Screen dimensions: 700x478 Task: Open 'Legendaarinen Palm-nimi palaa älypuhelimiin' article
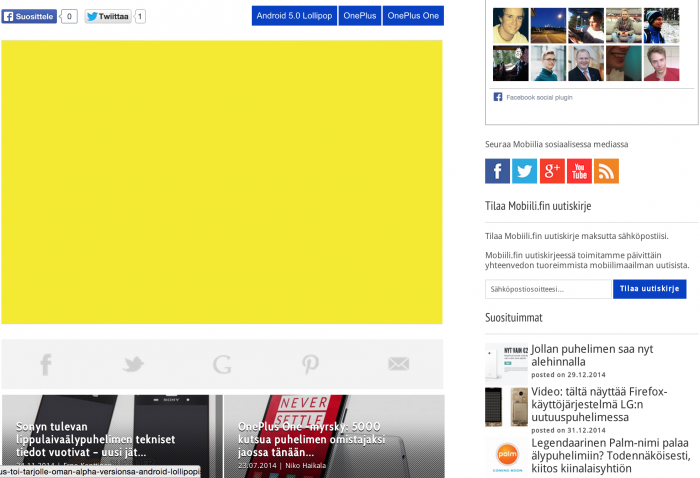click(611, 456)
